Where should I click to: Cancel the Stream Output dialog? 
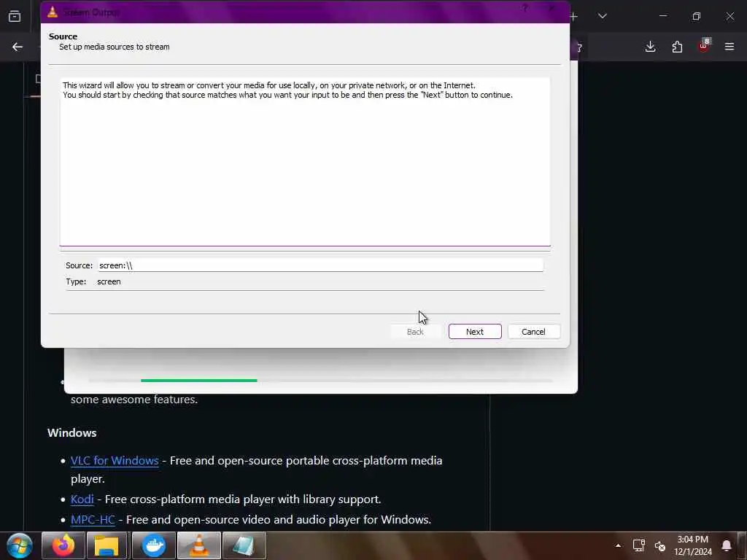[x=533, y=332]
